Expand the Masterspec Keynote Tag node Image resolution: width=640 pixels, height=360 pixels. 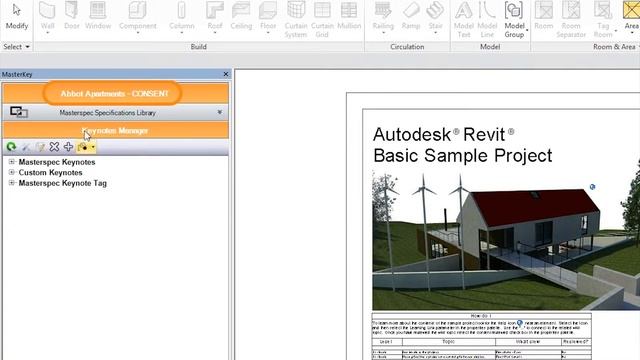pyautogui.click(x=12, y=183)
